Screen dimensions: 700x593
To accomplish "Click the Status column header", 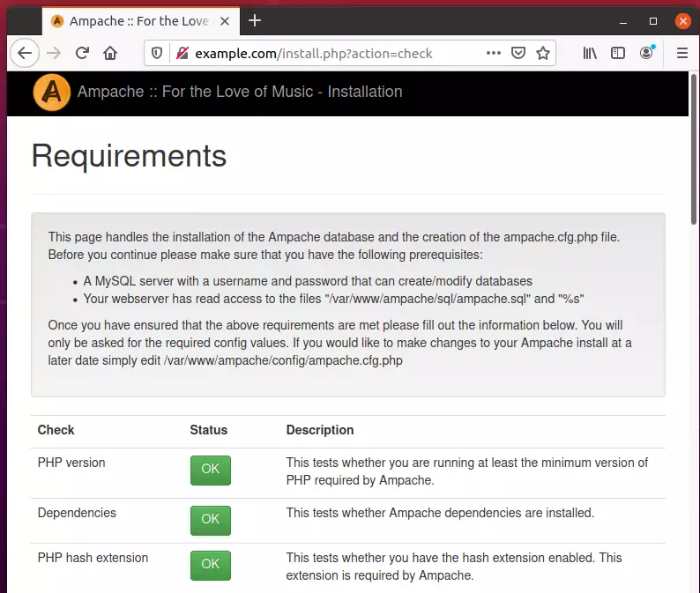I will tap(208, 430).
